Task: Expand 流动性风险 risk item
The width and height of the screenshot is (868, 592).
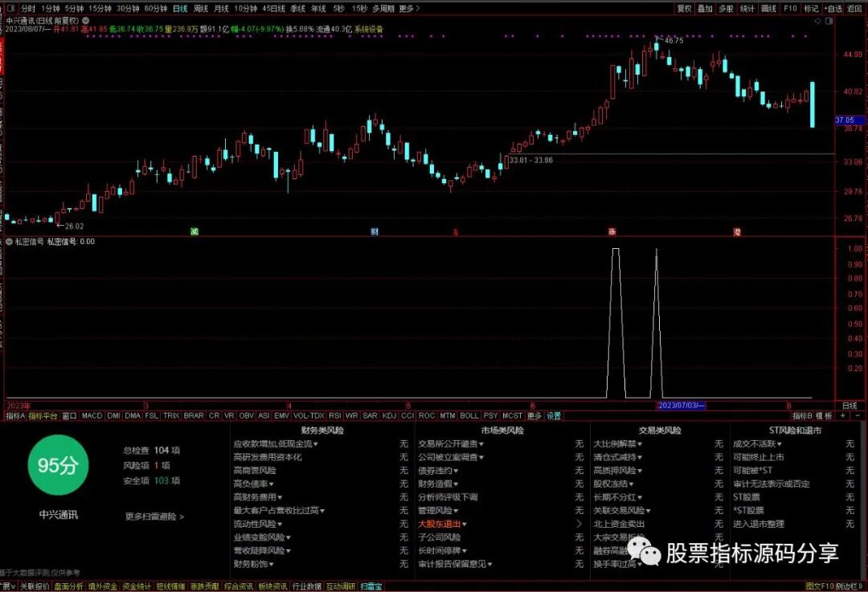Action: pos(258,524)
